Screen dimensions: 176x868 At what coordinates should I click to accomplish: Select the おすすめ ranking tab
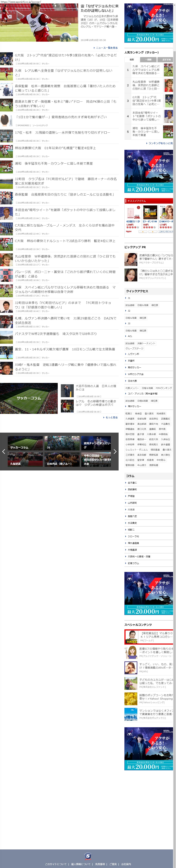tap(166, 59)
